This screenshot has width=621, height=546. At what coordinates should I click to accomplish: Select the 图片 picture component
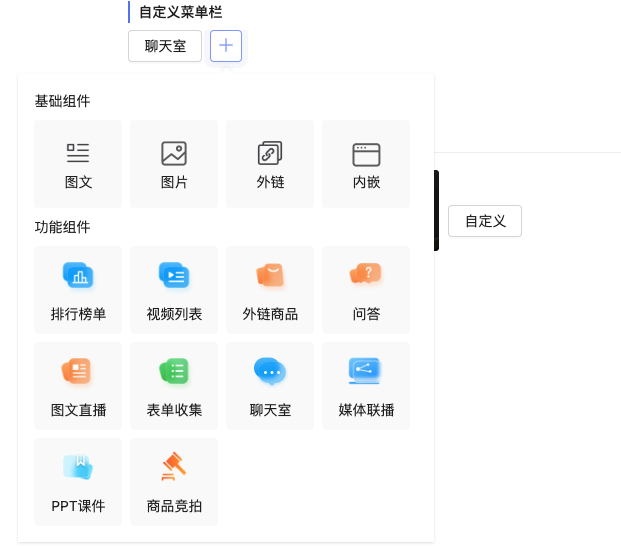(174, 164)
